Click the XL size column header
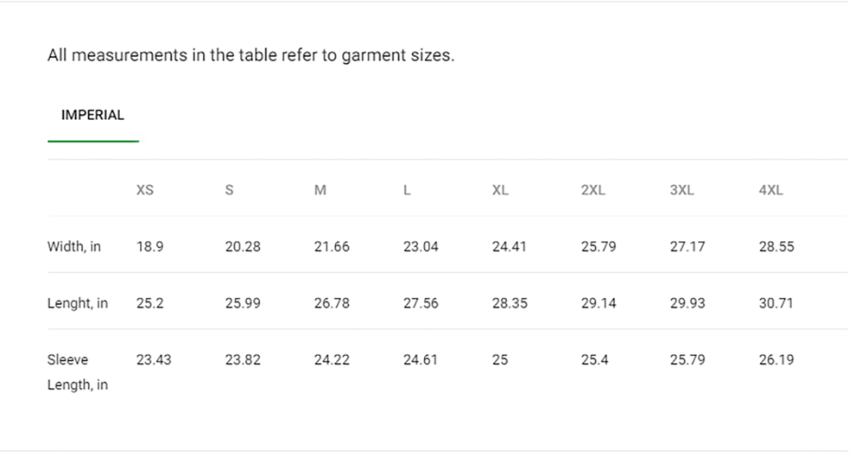This screenshot has width=868, height=457. 500,190
